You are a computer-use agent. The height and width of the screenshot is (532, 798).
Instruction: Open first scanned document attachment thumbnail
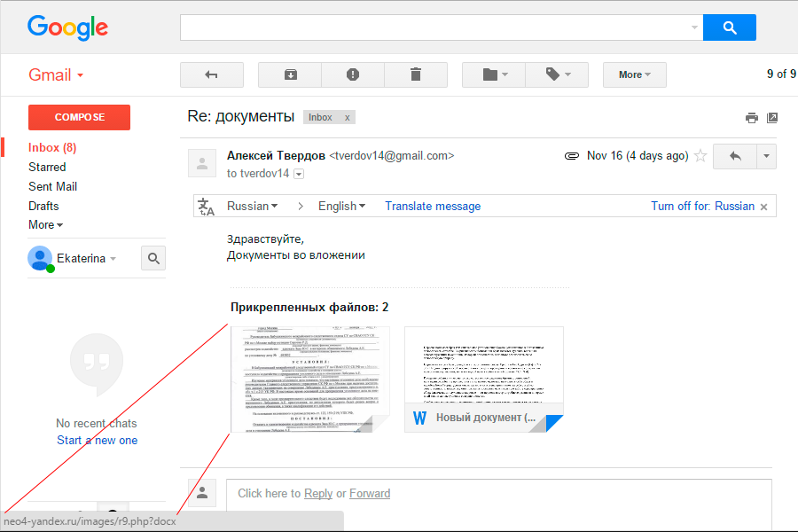click(310, 379)
